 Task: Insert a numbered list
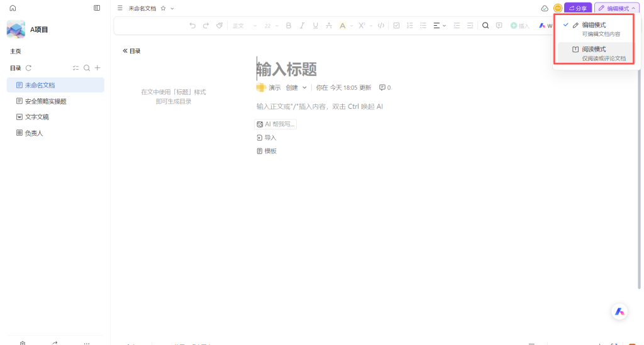point(410,25)
